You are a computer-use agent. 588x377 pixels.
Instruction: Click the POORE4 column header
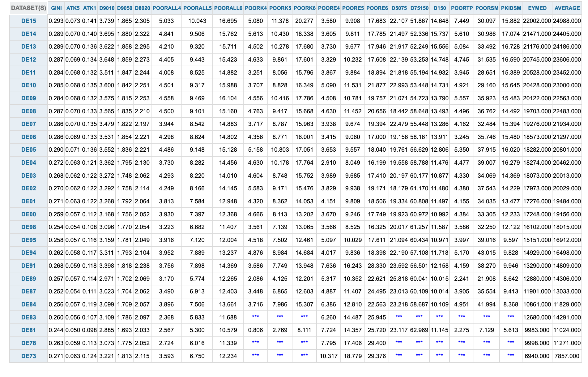click(329, 8)
